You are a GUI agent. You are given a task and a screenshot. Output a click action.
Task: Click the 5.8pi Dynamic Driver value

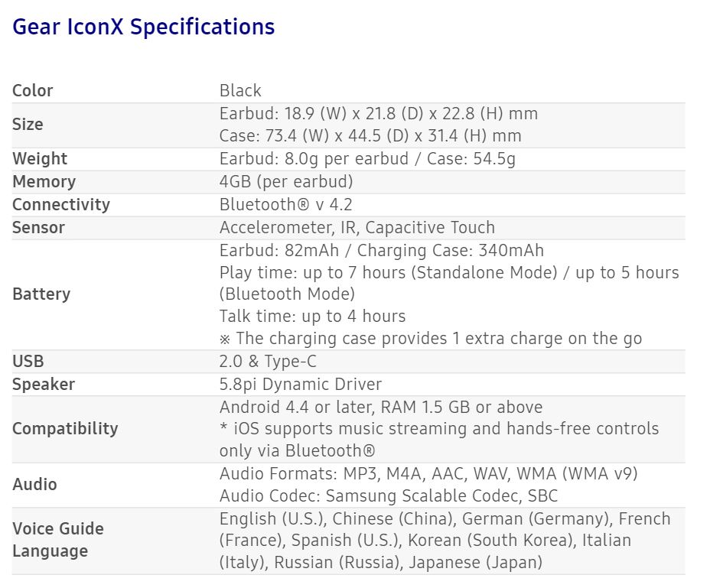[300, 385]
